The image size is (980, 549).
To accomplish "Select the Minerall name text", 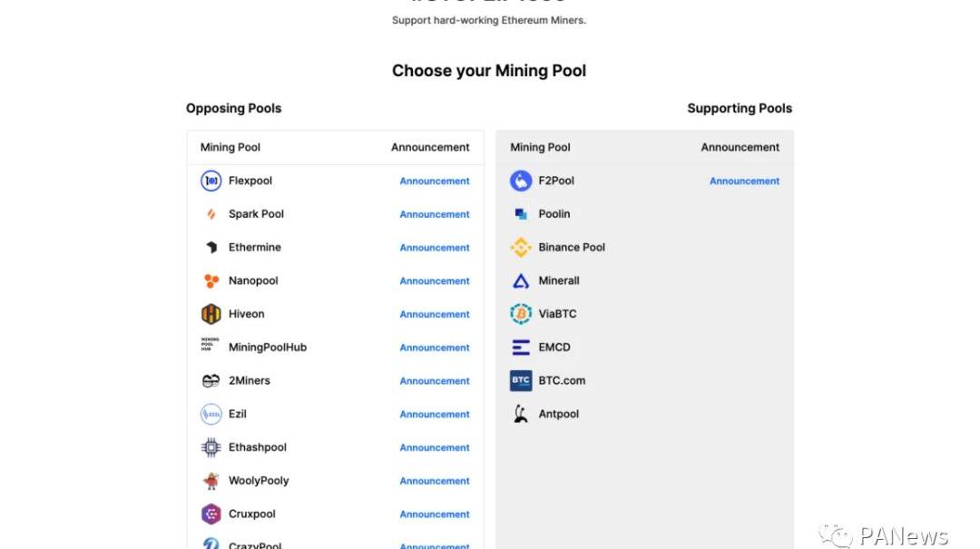I will (x=559, y=280).
